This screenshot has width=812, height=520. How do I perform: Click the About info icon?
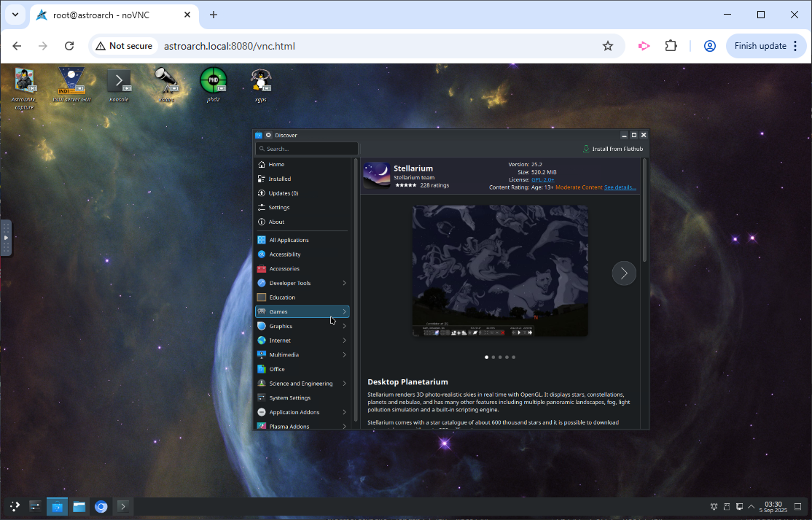[x=262, y=222]
